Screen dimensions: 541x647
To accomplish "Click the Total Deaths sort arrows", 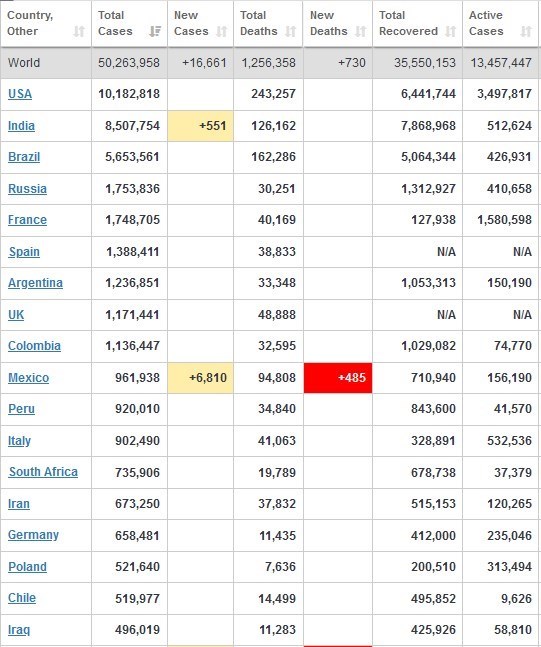I will pos(291,31).
